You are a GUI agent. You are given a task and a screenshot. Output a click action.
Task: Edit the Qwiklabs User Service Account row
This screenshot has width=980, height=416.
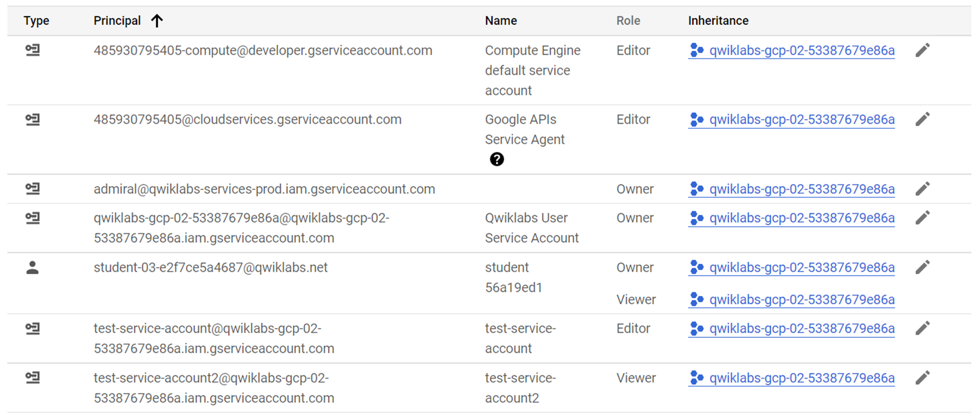pyautogui.click(x=922, y=218)
